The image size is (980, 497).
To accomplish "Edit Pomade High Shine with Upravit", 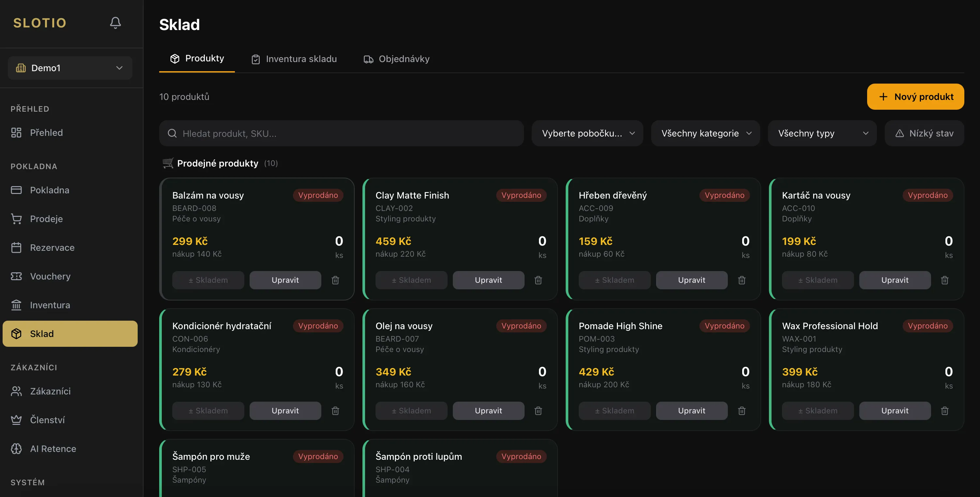I will [x=692, y=411].
